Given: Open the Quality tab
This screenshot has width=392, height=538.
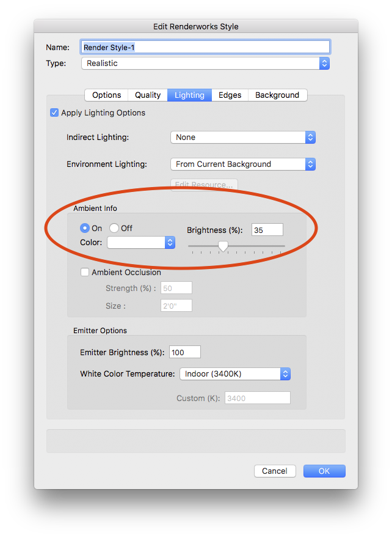Looking at the screenshot, I should [x=148, y=95].
